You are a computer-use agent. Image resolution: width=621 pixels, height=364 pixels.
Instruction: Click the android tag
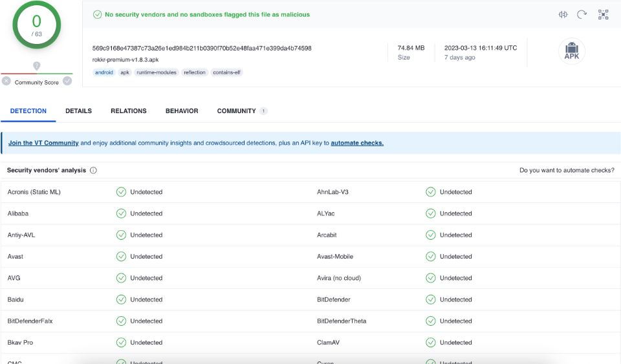pos(103,72)
